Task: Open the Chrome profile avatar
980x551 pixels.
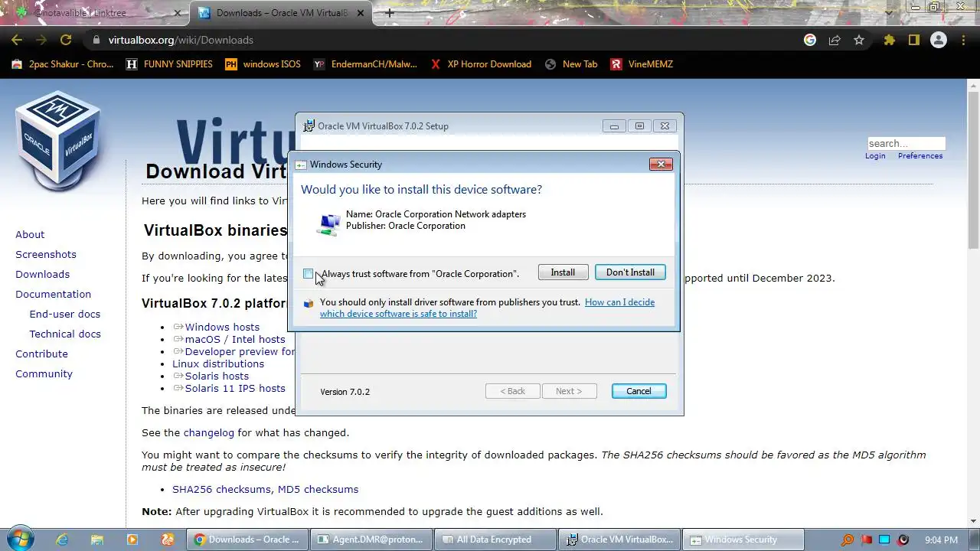Action: [x=938, y=40]
